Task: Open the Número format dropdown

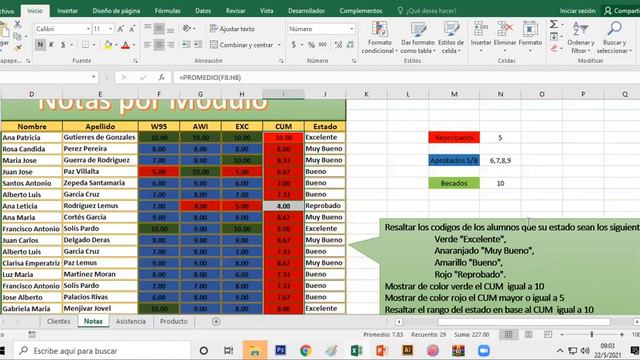Action: 351,29
